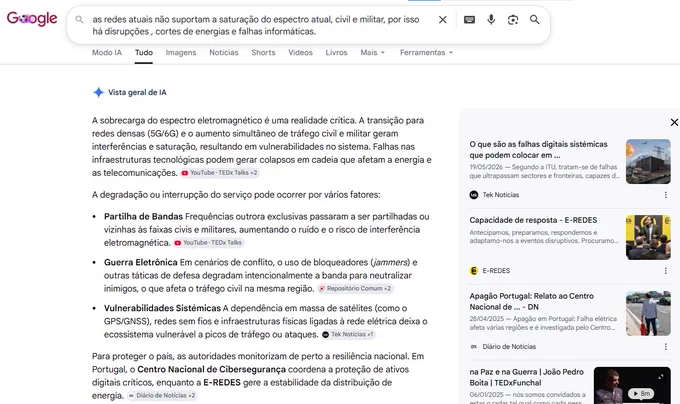Click the search box magnifier on left

[x=79, y=20]
